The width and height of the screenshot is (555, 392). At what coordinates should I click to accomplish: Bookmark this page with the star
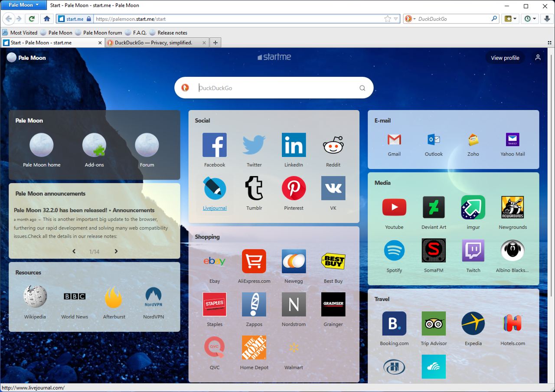click(388, 19)
